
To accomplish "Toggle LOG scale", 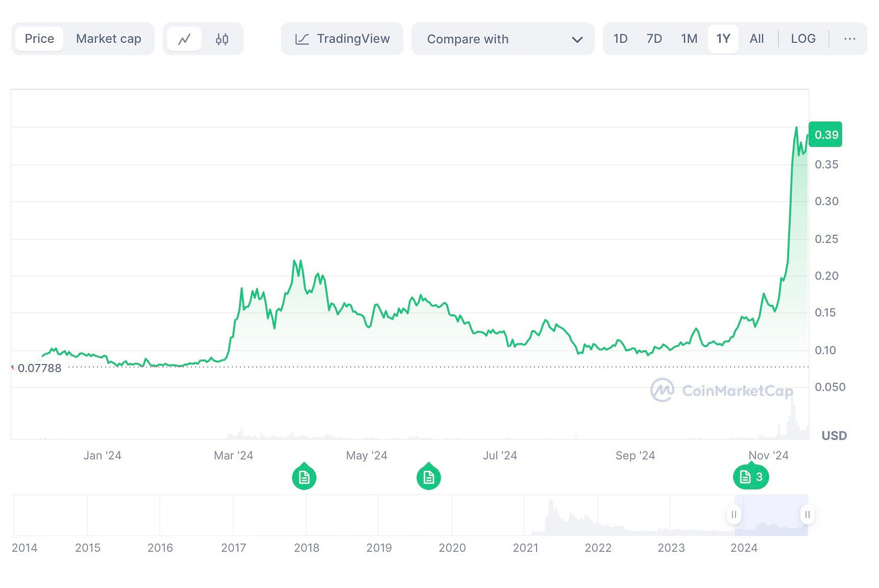I will tap(803, 39).
